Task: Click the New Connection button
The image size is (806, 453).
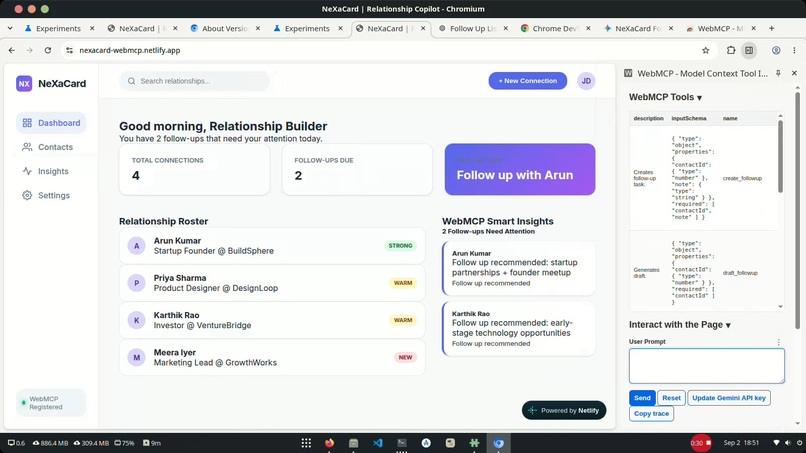Action: tap(527, 81)
